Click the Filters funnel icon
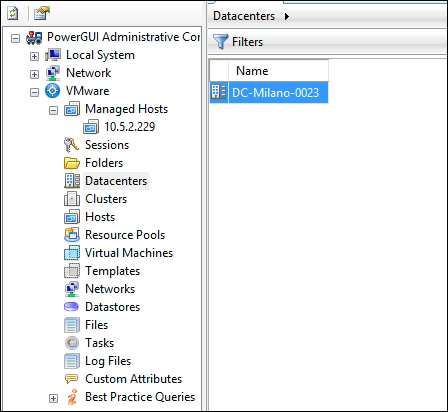 (220, 42)
